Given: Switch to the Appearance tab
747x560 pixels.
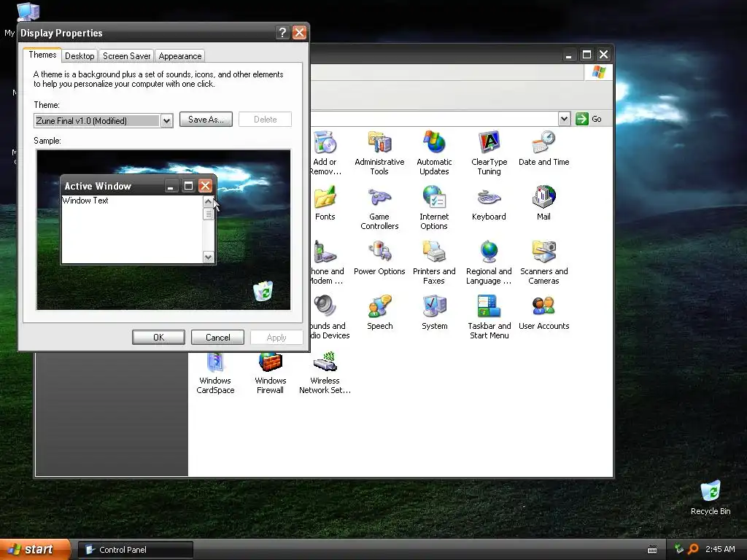Looking at the screenshot, I should 180,55.
